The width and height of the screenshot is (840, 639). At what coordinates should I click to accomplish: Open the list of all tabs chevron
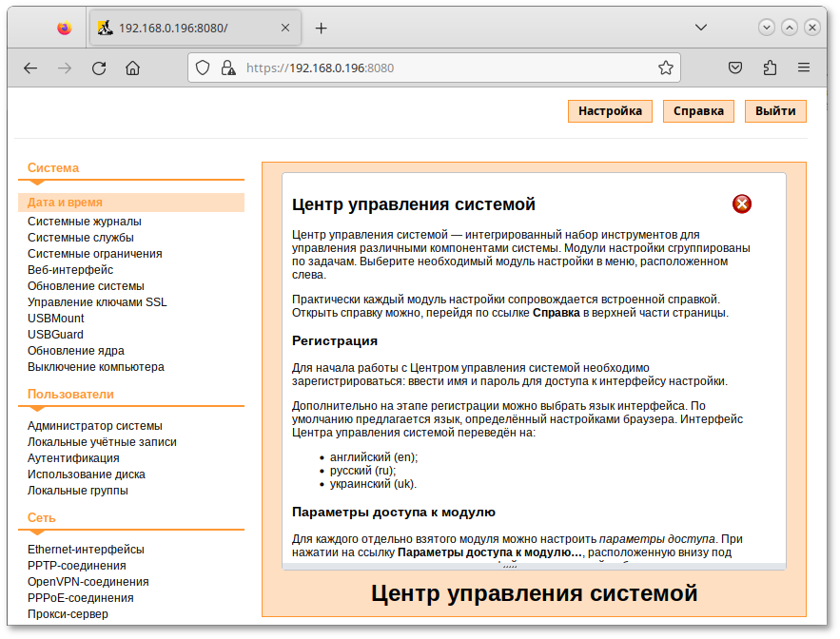701,28
